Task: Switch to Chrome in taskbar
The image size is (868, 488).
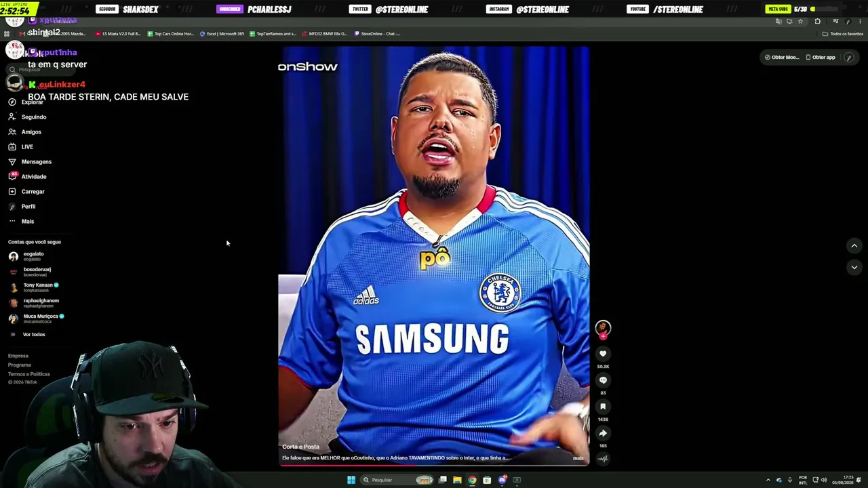Action: tap(472, 480)
